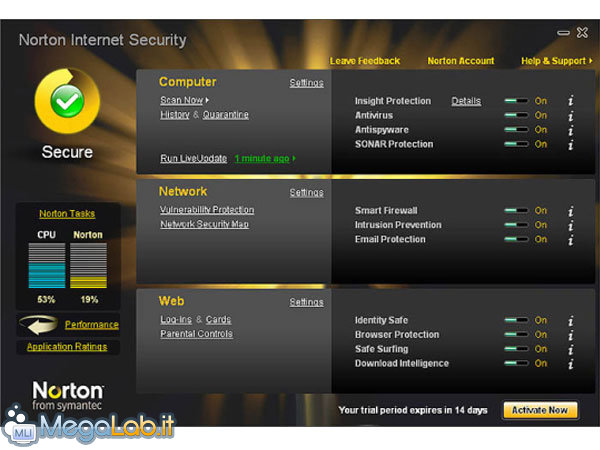
Task: Minimize the Norton window
Action: 563,33
